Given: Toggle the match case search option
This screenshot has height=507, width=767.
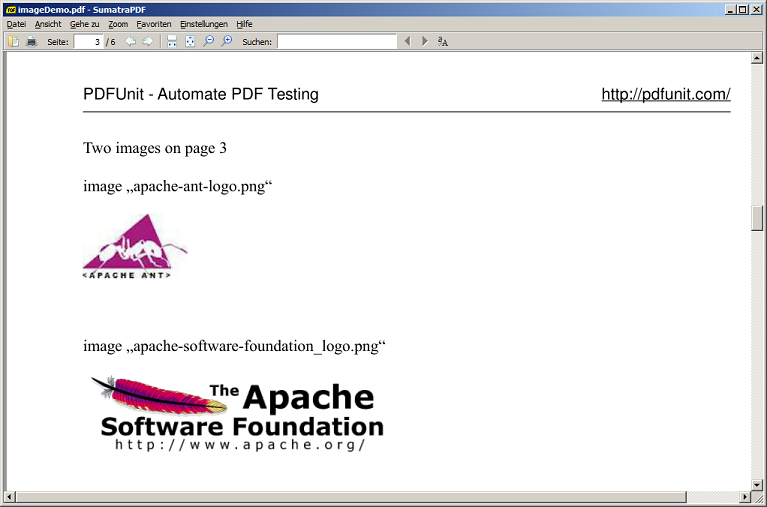Looking at the screenshot, I should point(443,41).
